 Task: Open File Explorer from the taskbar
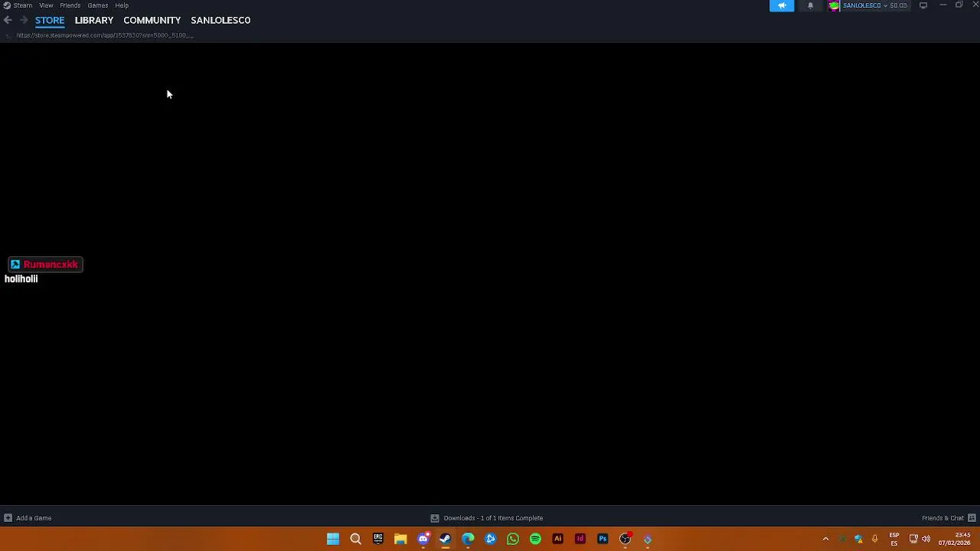click(x=400, y=540)
